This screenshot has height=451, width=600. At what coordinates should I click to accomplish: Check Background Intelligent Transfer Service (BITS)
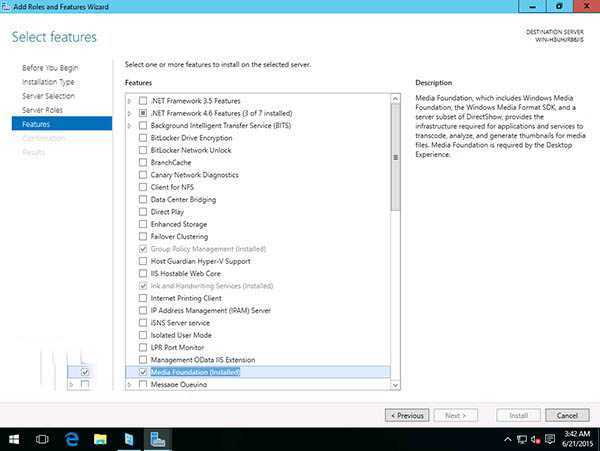coord(143,125)
